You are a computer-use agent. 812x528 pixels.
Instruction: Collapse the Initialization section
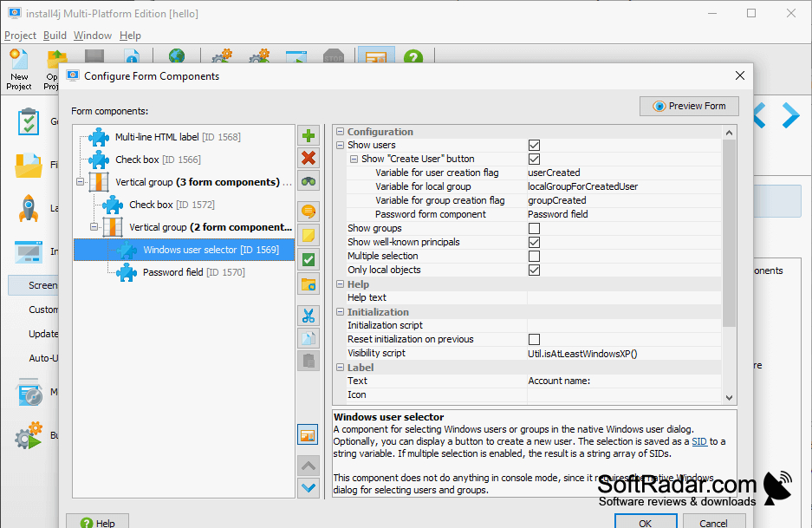341,312
